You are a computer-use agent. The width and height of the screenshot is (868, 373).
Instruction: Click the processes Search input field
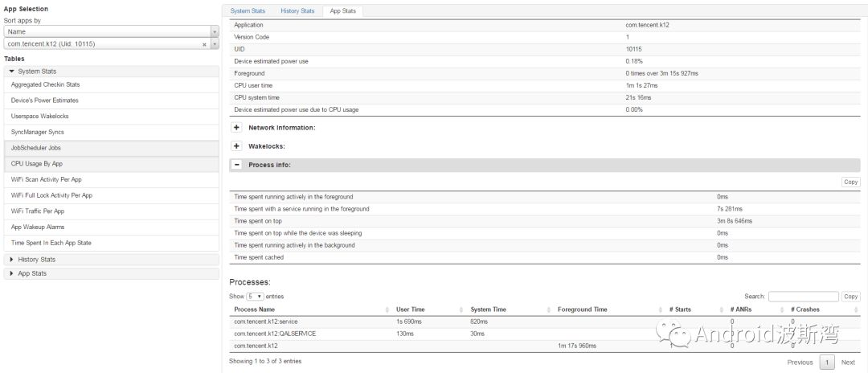(803, 297)
